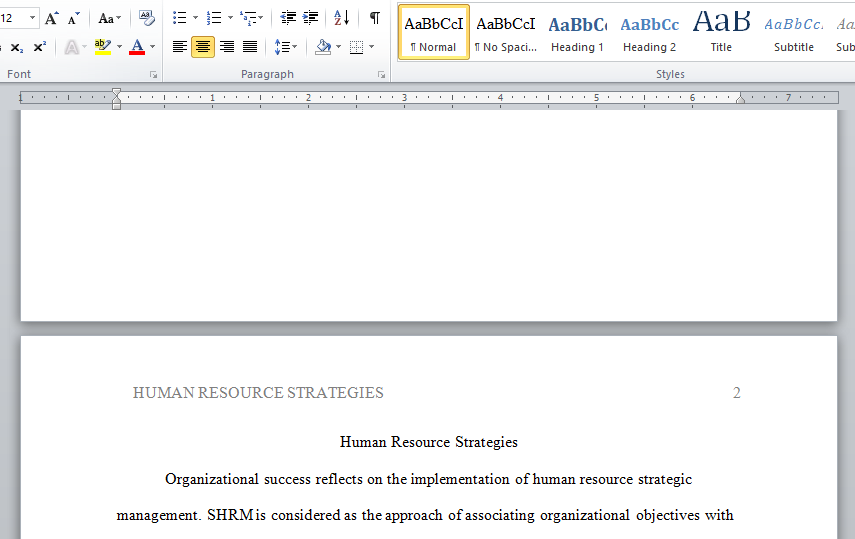This screenshot has width=855, height=539.
Task: Open the Numbering library dropdown arrow
Action: tap(230, 18)
